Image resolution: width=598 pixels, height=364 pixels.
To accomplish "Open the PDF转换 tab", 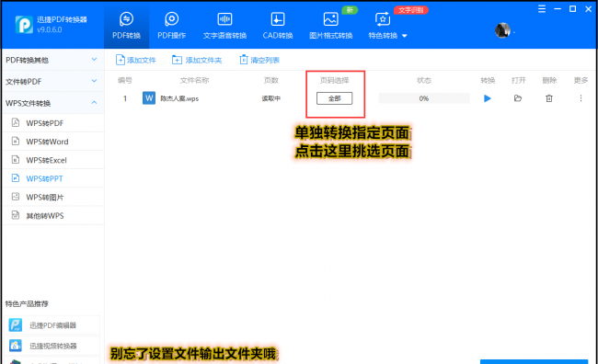I will click(126, 25).
